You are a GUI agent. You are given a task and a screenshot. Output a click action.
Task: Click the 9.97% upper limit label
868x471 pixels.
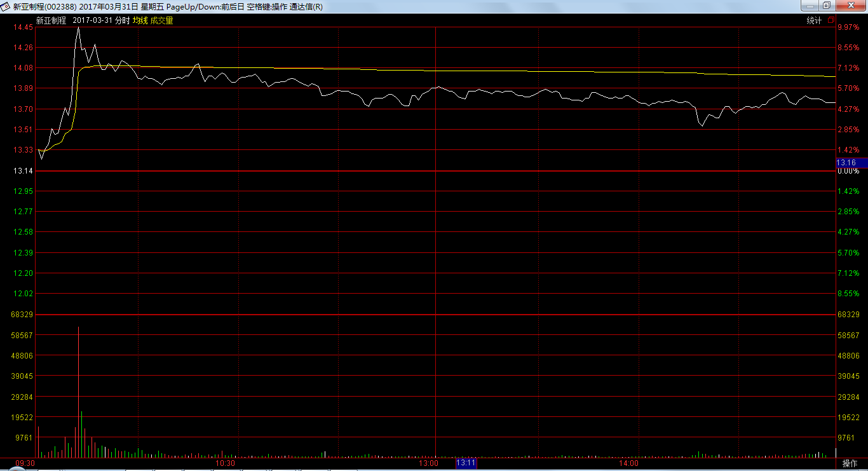pos(848,27)
